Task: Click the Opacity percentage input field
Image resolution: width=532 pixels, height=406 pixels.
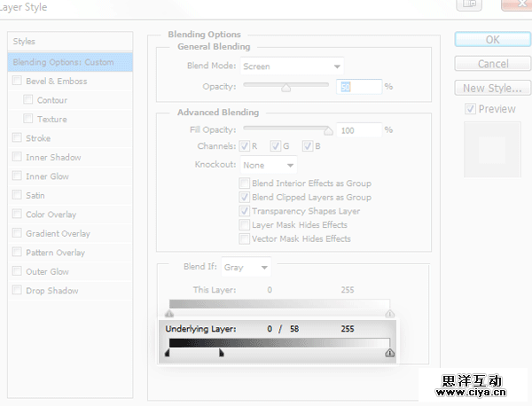Action: pyautogui.click(x=358, y=86)
